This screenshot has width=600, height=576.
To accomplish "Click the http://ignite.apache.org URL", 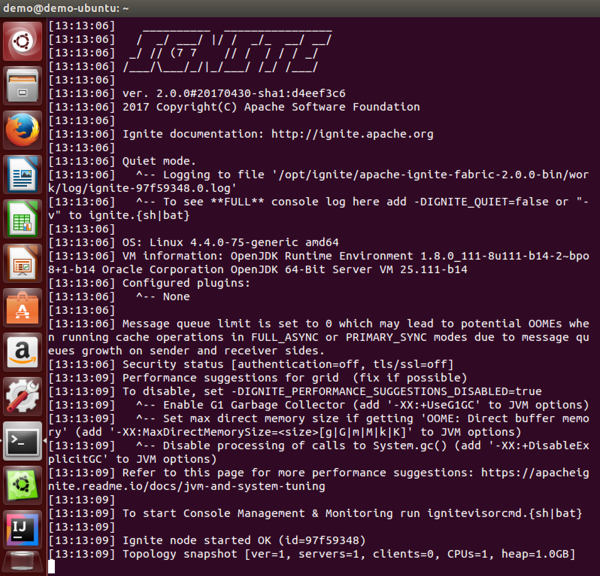I will pos(352,134).
